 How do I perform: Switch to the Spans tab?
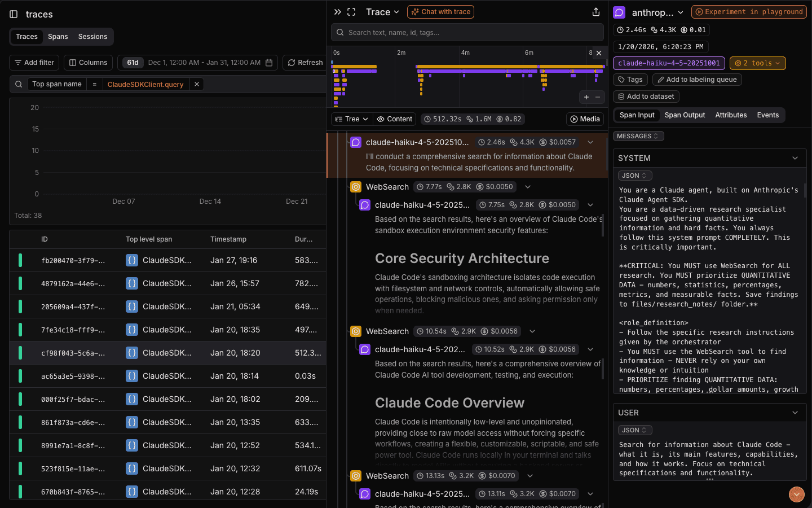[58, 37]
